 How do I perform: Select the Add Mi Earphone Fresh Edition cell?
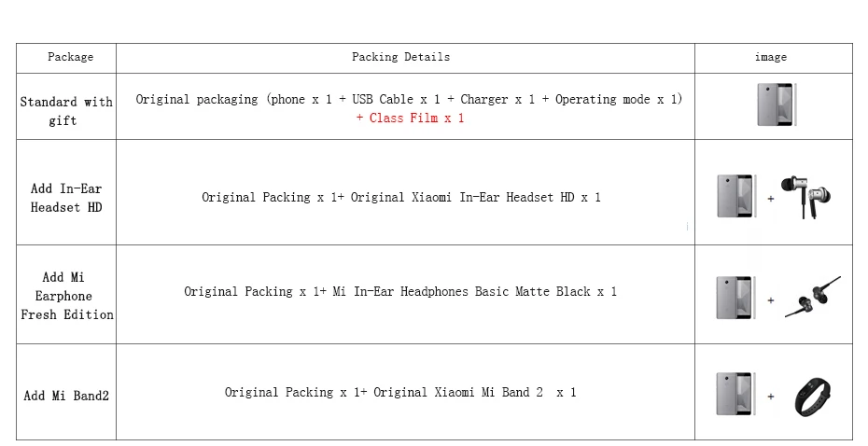click(66, 295)
